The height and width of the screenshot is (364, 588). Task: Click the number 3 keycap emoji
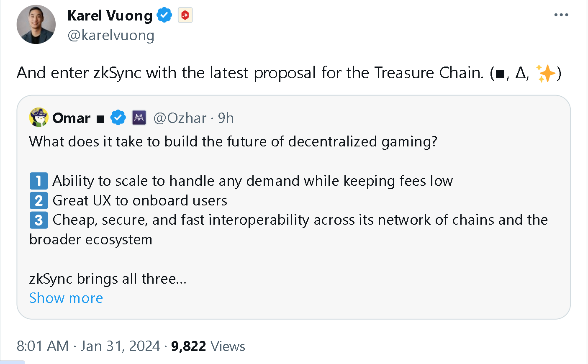coord(39,220)
